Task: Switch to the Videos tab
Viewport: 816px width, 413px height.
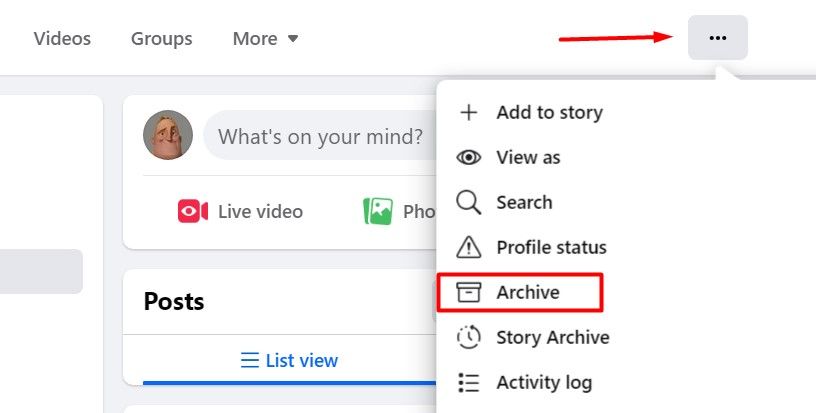Action: 62,38
